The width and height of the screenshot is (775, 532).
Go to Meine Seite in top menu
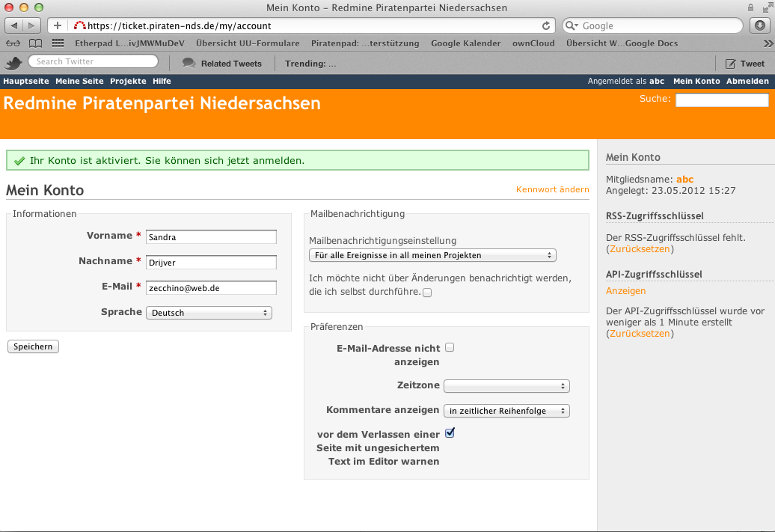pyautogui.click(x=79, y=81)
